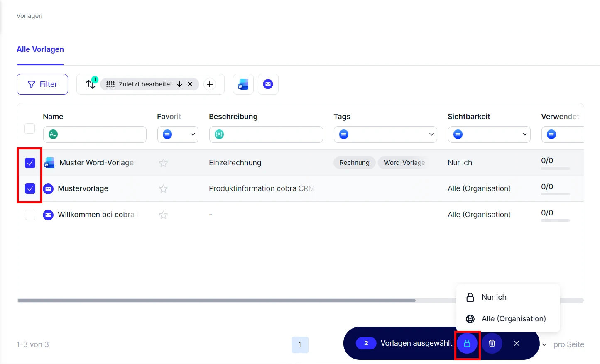Go to page 1
Image resolution: width=600 pixels, height=364 pixels.
pos(300,344)
